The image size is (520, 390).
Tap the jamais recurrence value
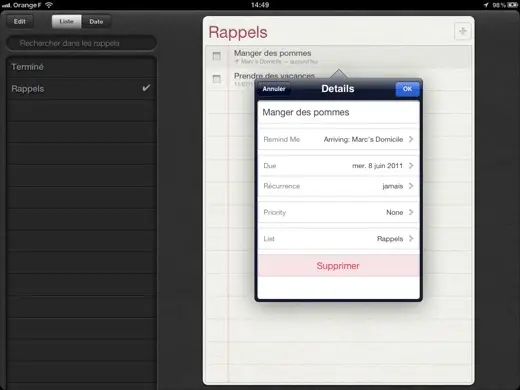[393, 186]
